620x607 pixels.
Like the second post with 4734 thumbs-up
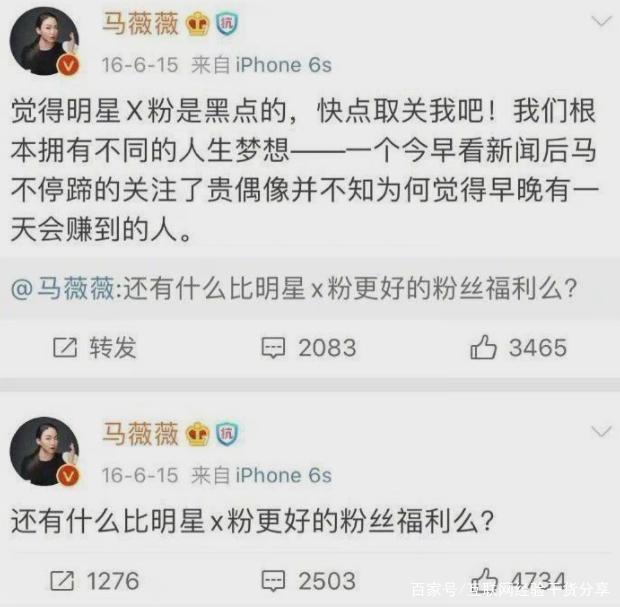(483, 580)
